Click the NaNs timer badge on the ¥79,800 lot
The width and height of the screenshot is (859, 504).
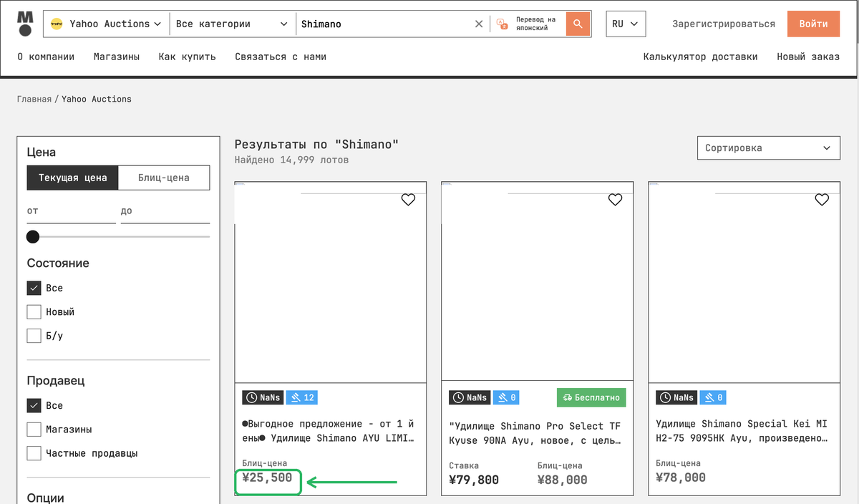pyautogui.click(x=470, y=397)
